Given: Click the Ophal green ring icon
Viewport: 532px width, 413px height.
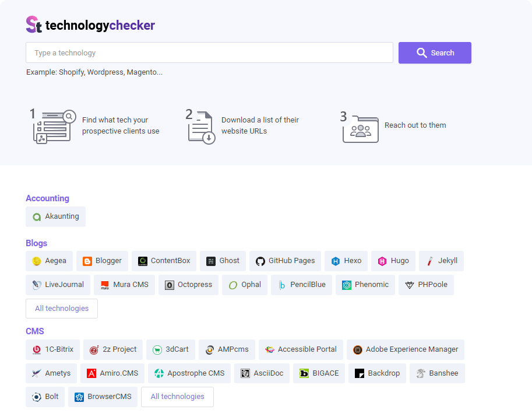Looking at the screenshot, I should (233, 285).
